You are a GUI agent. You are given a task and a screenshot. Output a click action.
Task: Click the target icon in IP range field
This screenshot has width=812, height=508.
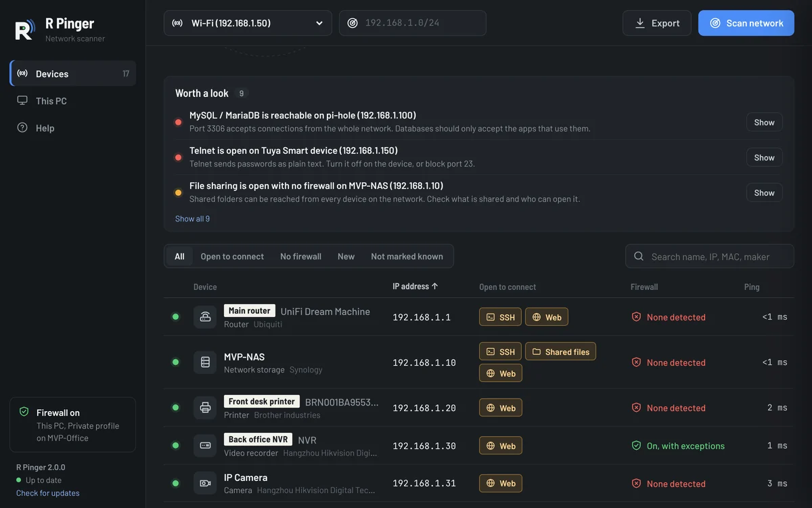tap(353, 23)
